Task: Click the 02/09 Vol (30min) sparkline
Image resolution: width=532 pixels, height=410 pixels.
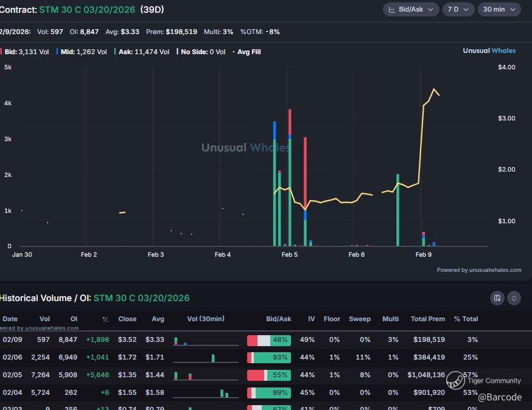Action: (x=206, y=341)
